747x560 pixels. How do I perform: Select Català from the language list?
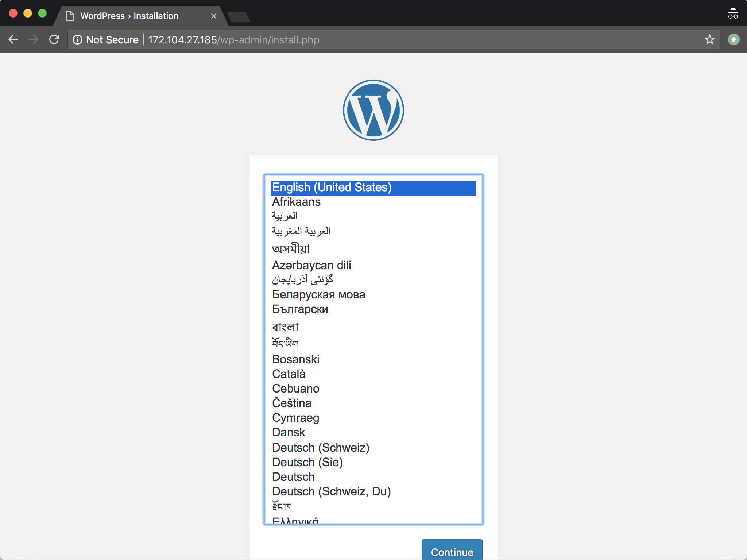[x=289, y=374]
